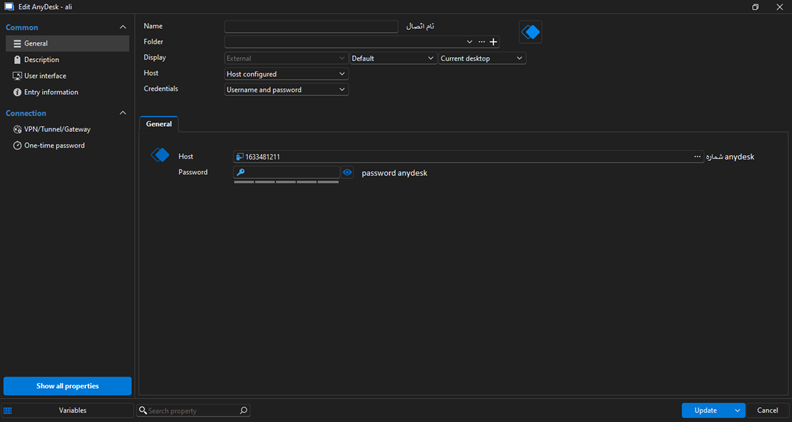Select the General tab
This screenshot has height=422, width=792.
click(x=159, y=124)
